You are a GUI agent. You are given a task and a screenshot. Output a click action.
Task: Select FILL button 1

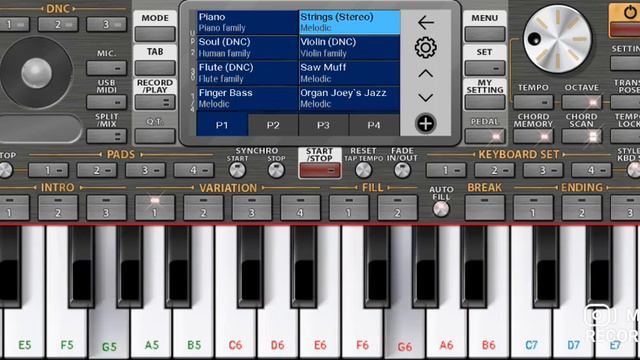point(349,208)
